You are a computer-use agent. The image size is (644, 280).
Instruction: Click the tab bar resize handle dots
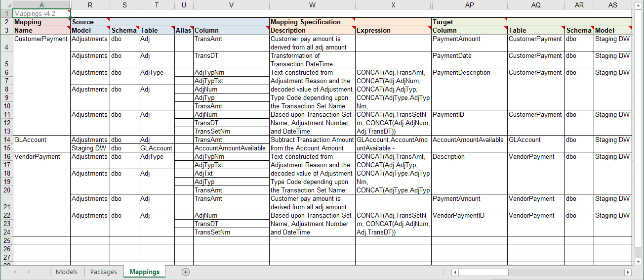point(443,272)
